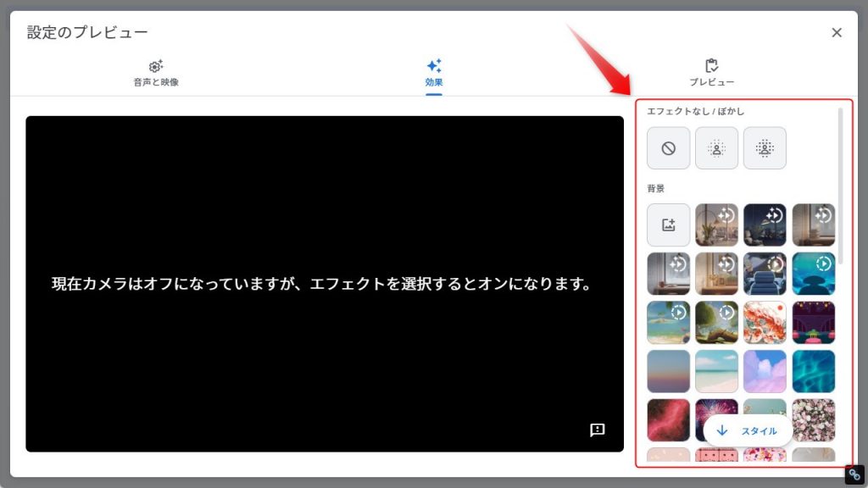The height and width of the screenshot is (488, 868).
Task: Choose the teal underwater silhouette background
Action: (x=813, y=274)
